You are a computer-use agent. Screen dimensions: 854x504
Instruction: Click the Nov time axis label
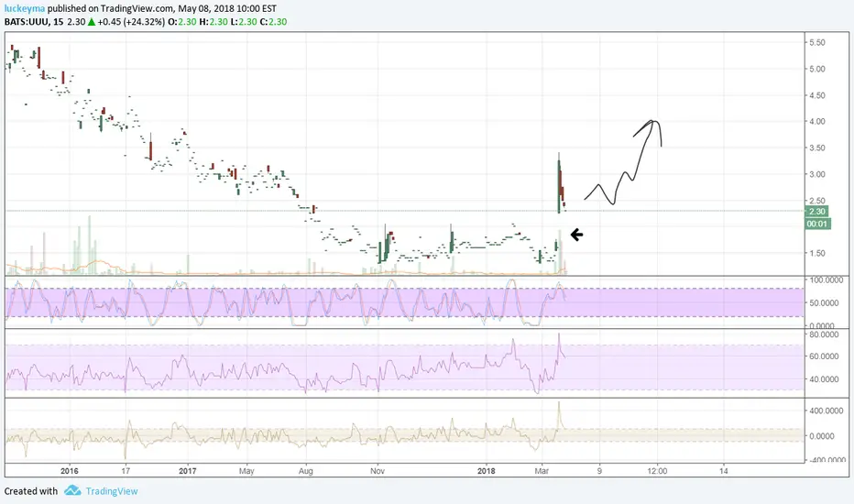tap(378, 471)
